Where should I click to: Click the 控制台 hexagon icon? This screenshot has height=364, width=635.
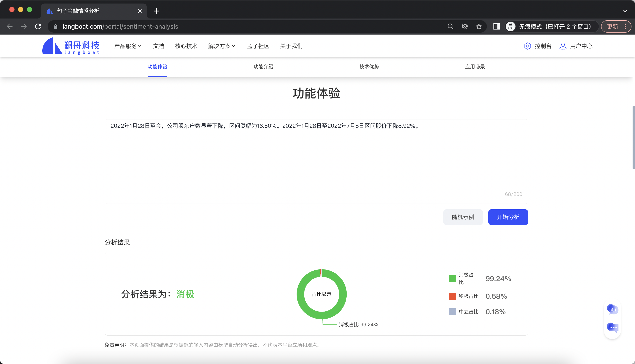pyautogui.click(x=527, y=46)
